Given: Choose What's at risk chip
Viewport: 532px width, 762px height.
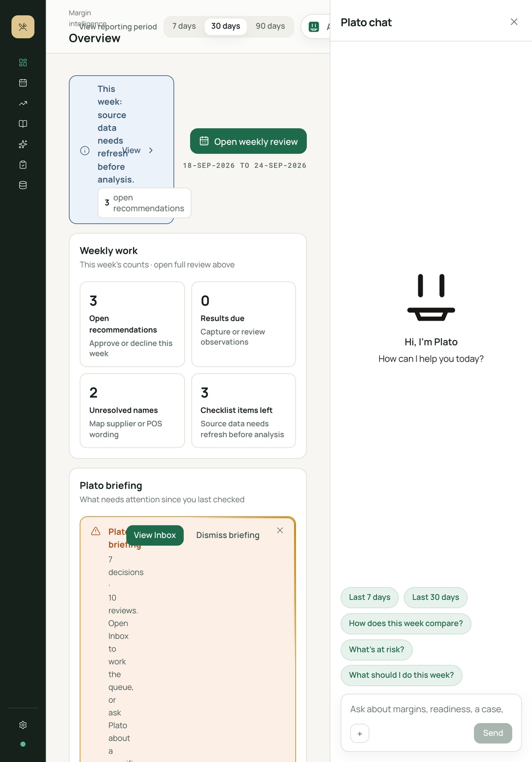Looking at the screenshot, I should pyautogui.click(x=376, y=650).
